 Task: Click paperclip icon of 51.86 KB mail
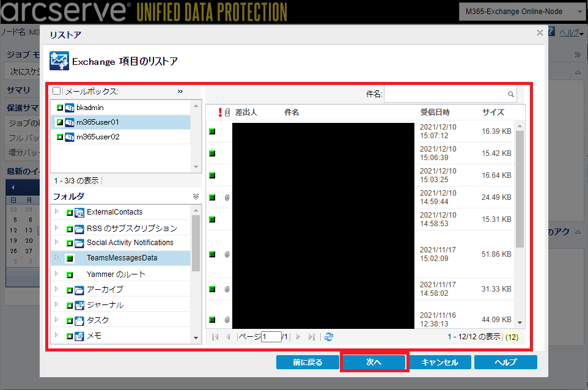[x=227, y=254]
